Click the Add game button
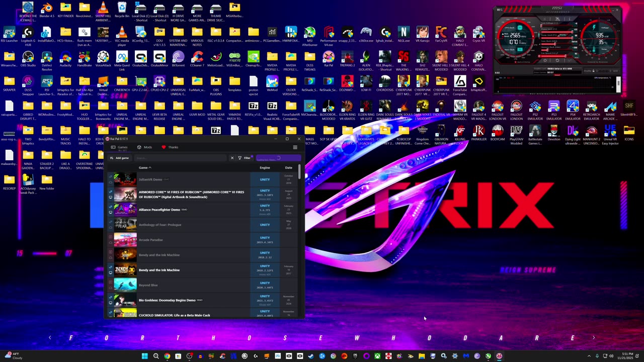The height and width of the screenshot is (362, 644). (119, 158)
